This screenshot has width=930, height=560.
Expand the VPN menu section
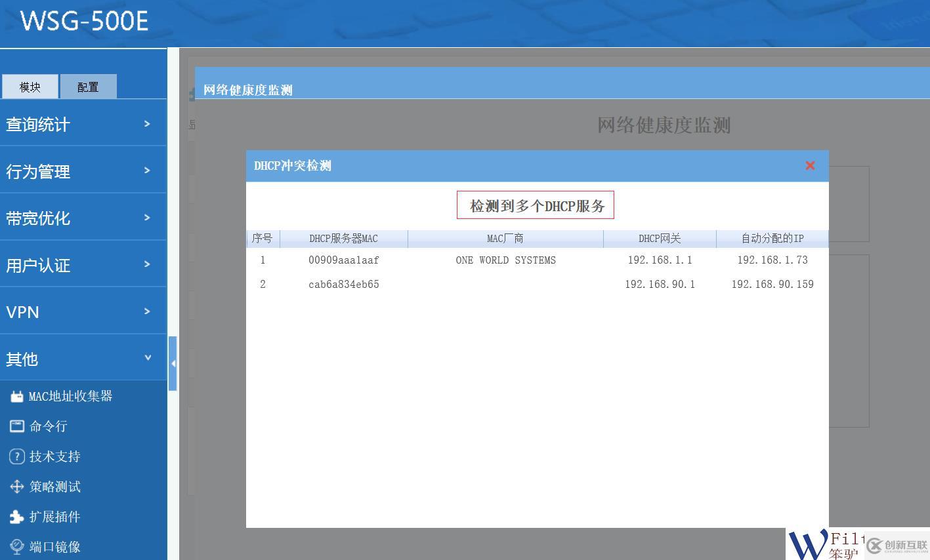point(83,311)
